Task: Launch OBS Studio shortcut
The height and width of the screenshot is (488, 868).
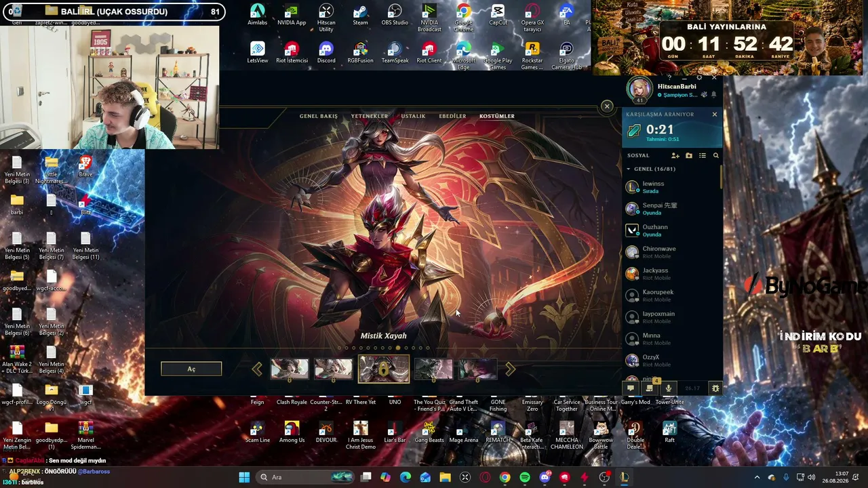Action: (x=395, y=15)
